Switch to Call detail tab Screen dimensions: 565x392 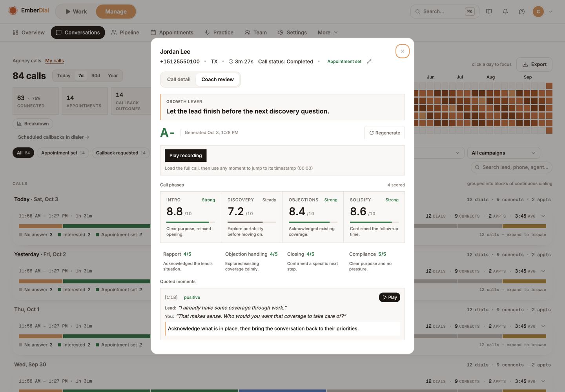click(x=179, y=79)
